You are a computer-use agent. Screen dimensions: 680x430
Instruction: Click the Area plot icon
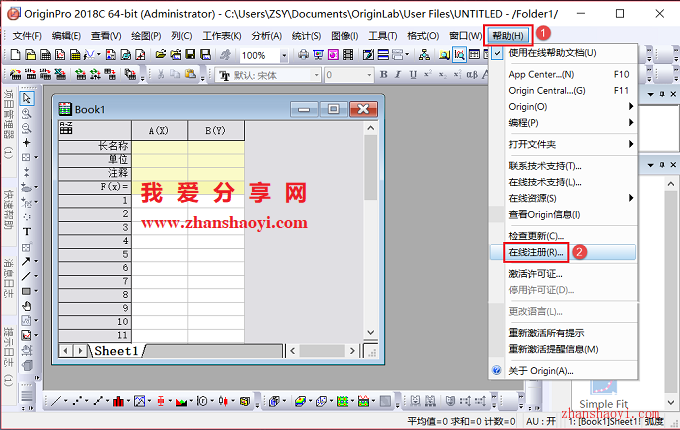[x=181, y=401]
